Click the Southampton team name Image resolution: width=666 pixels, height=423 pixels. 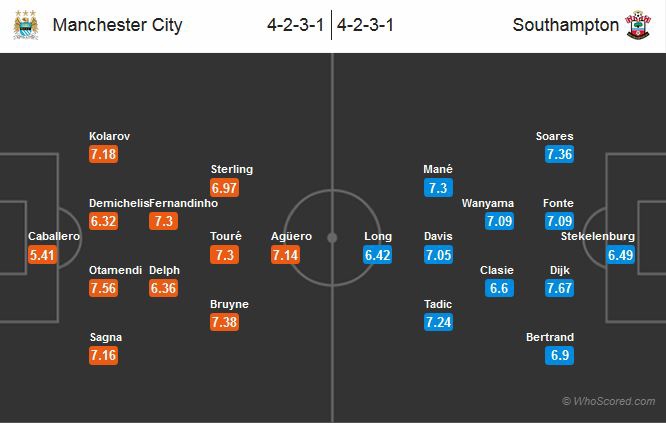pyautogui.click(x=565, y=25)
